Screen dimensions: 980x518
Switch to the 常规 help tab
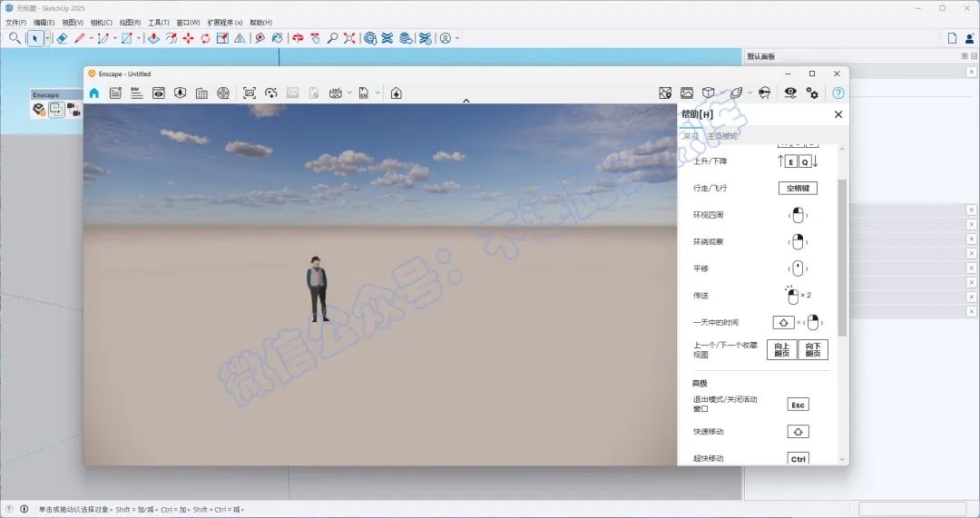[691, 135]
